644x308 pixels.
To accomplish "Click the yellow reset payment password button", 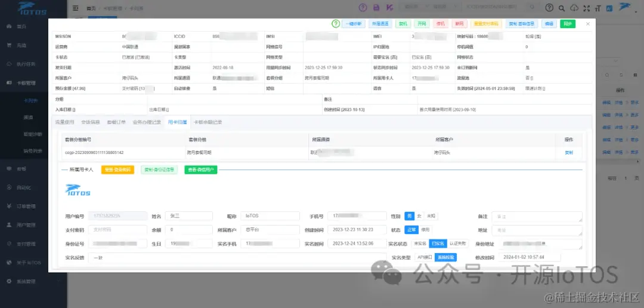I will click(x=486, y=24).
